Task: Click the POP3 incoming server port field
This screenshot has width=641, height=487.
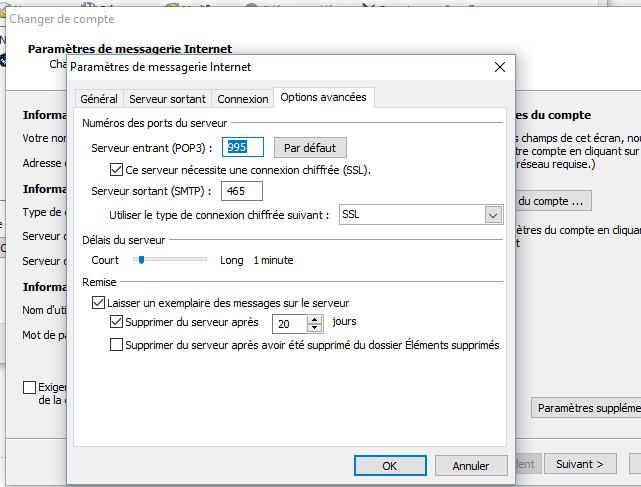Action: [242, 147]
